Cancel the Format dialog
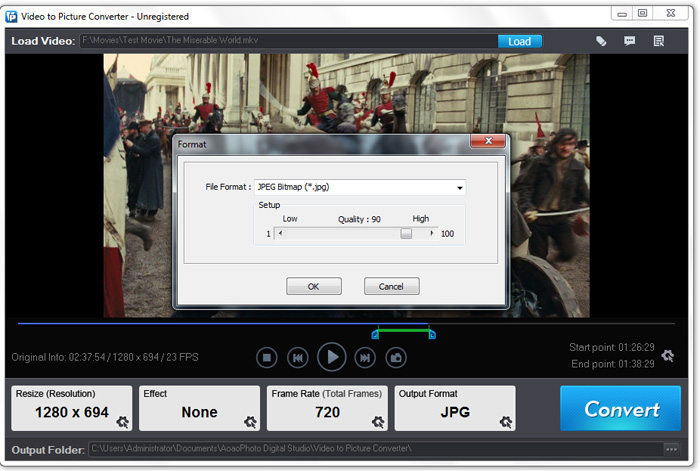The width and height of the screenshot is (700, 471). [x=392, y=286]
